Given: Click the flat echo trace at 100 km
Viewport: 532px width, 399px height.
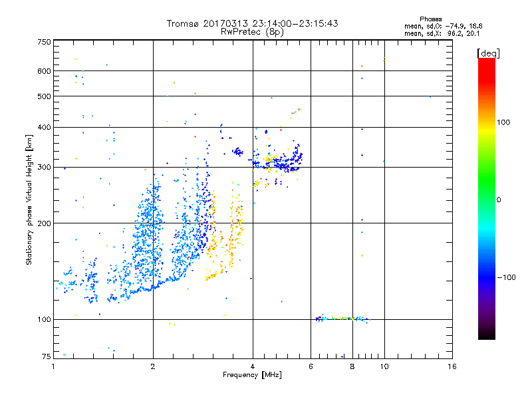Looking at the screenshot, I should click(342, 319).
